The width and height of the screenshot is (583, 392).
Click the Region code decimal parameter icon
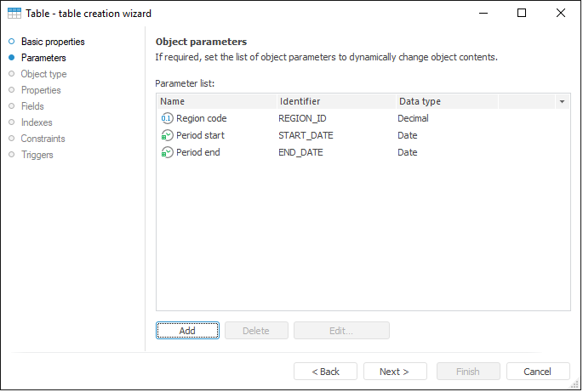[167, 118]
